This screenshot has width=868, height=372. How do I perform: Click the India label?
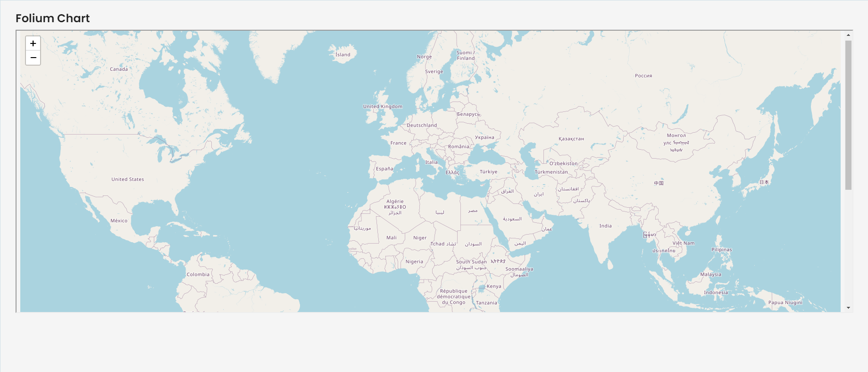(606, 226)
